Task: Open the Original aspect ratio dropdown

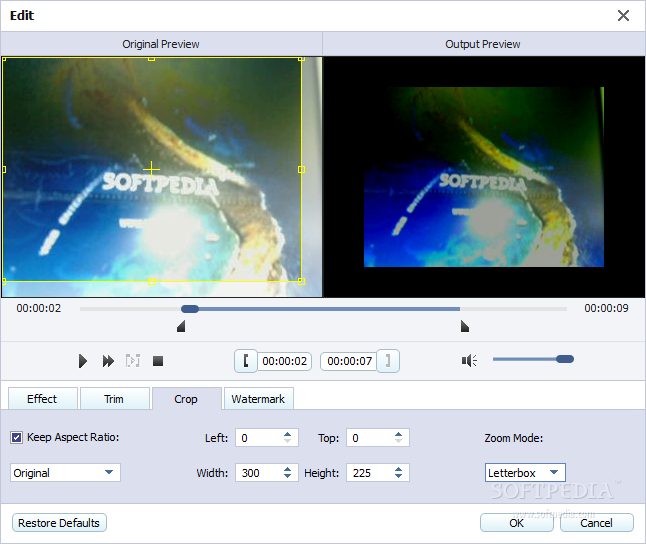Action: point(65,473)
